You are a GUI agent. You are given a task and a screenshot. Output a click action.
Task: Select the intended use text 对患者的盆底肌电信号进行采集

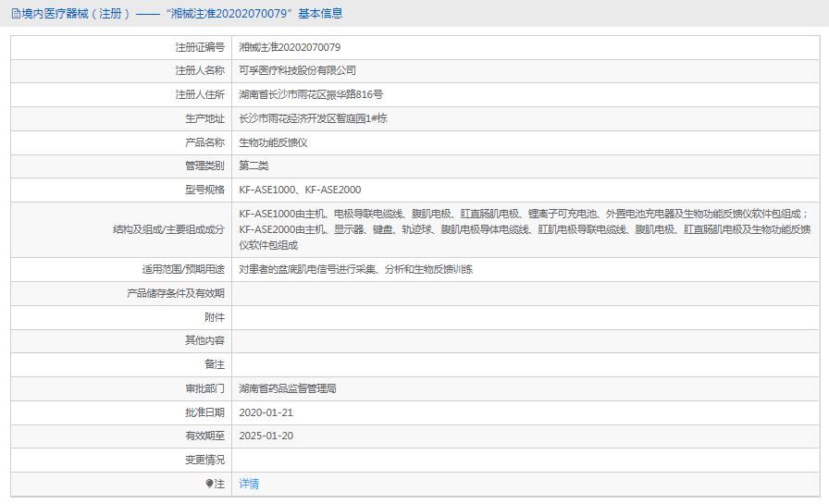tap(356, 269)
